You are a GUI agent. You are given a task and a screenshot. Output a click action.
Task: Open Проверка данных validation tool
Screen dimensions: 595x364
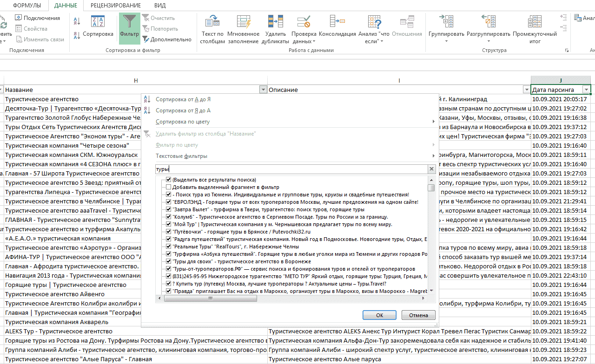304,29
